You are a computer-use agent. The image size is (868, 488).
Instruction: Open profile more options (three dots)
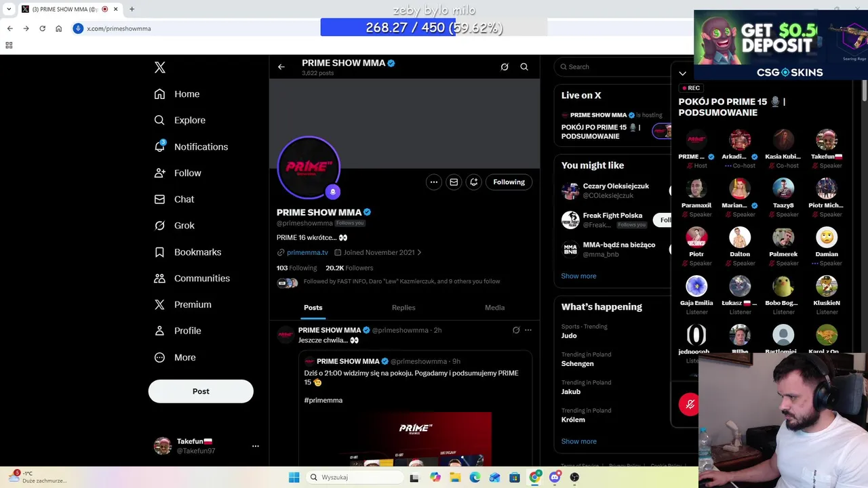(x=434, y=182)
